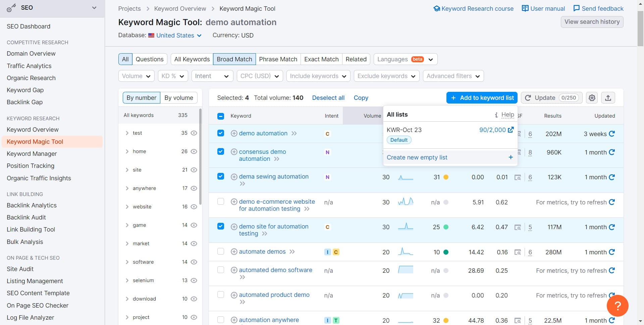The height and width of the screenshot is (325, 644).
Task: Open table settings gear icon
Action: point(592,98)
